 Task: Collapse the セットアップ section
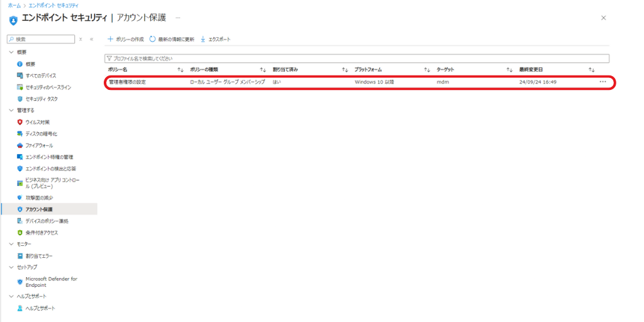tap(11, 267)
